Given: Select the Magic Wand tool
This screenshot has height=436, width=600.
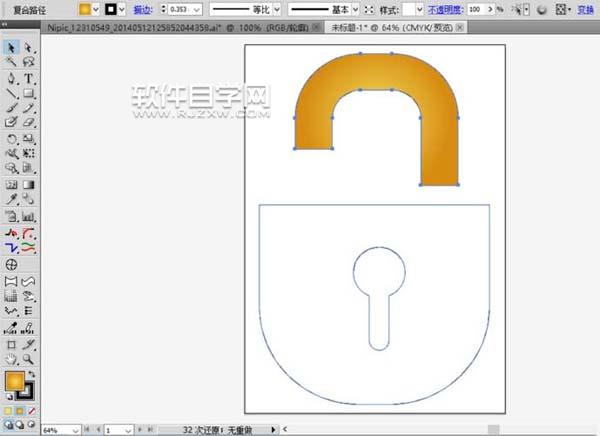Looking at the screenshot, I should [11, 61].
